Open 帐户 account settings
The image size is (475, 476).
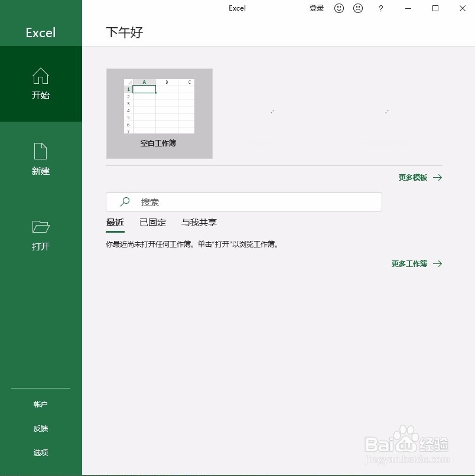[x=41, y=404]
